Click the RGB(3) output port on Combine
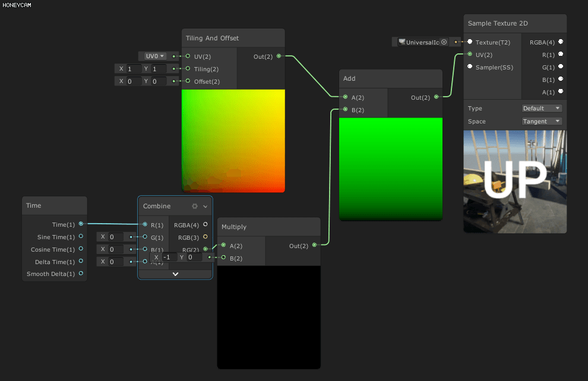 [206, 237]
